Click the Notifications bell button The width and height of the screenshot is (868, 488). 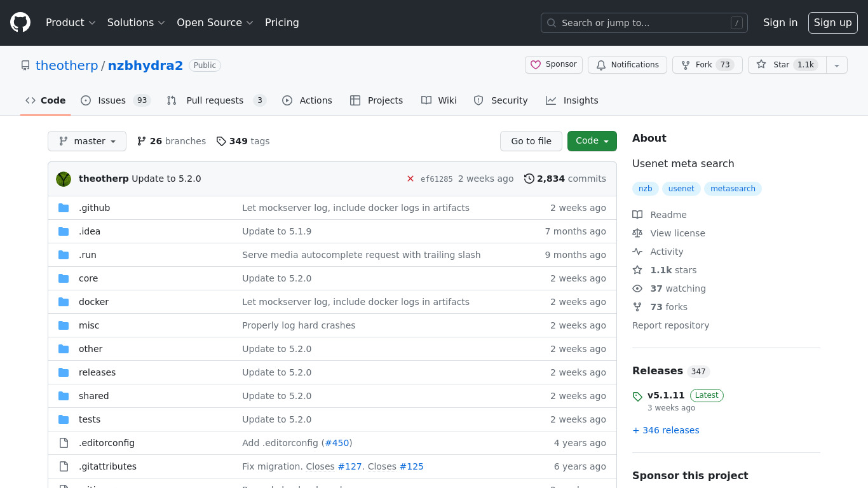(x=627, y=65)
